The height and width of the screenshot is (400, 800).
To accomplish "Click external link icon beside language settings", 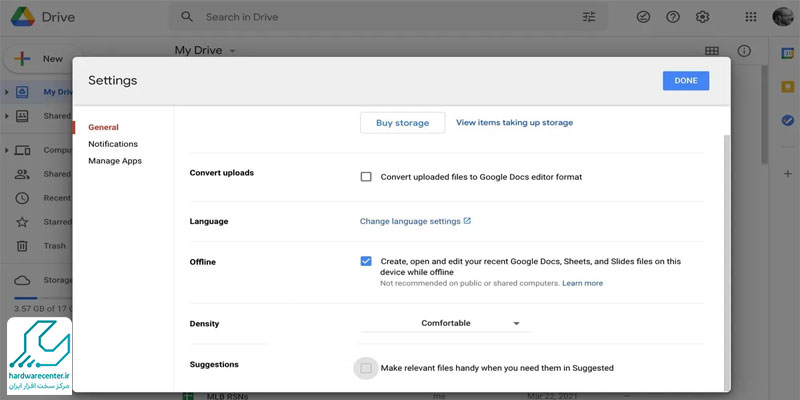I will 467,221.
